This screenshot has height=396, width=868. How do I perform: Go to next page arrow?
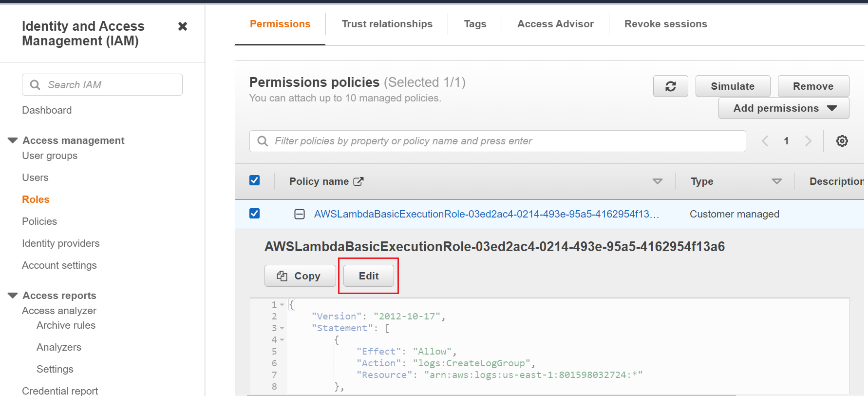pyautogui.click(x=809, y=141)
